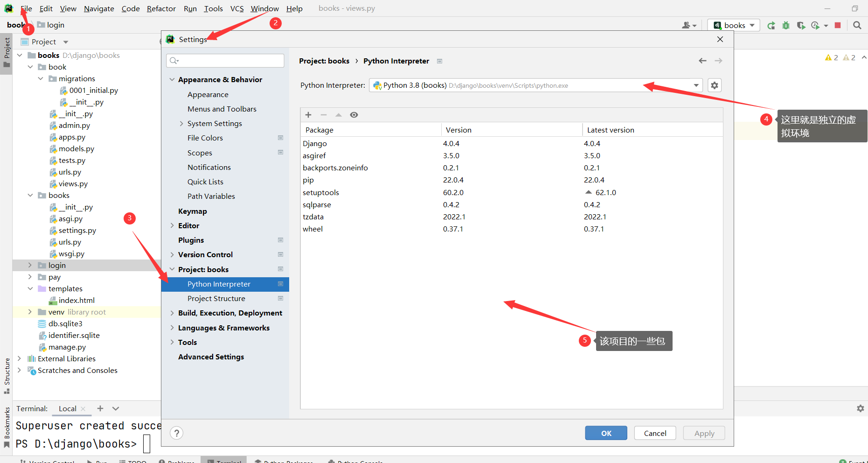The height and width of the screenshot is (463, 868).
Task: Select the setuptools package row
Action: [512, 192]
